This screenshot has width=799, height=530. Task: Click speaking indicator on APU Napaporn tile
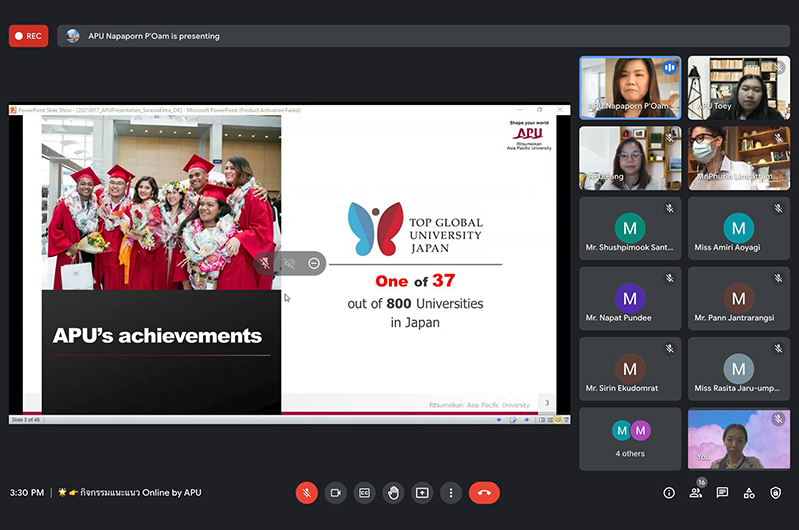tap(670, 67)
